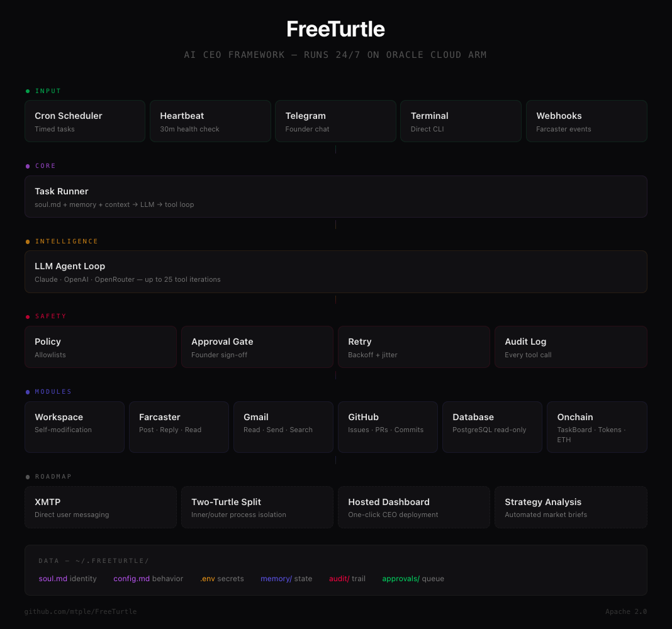Click the red SAFETY section dot
This screenshot has width=672, height=629.
(28, 317)
